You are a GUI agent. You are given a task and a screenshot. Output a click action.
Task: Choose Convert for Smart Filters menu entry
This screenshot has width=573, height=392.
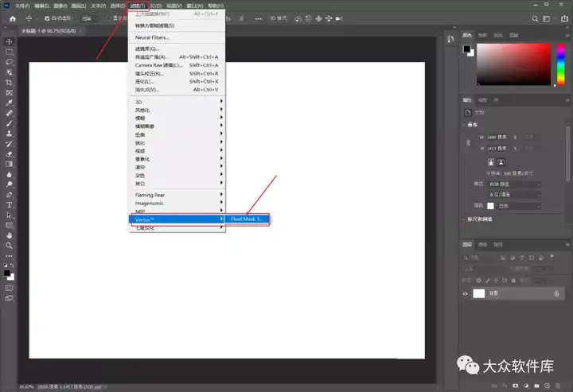(177, 25)
